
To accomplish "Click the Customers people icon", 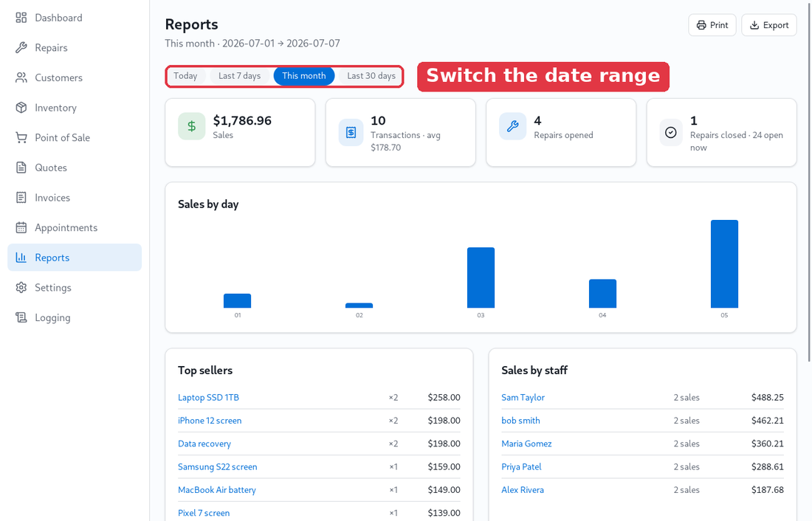I will 21,77.
